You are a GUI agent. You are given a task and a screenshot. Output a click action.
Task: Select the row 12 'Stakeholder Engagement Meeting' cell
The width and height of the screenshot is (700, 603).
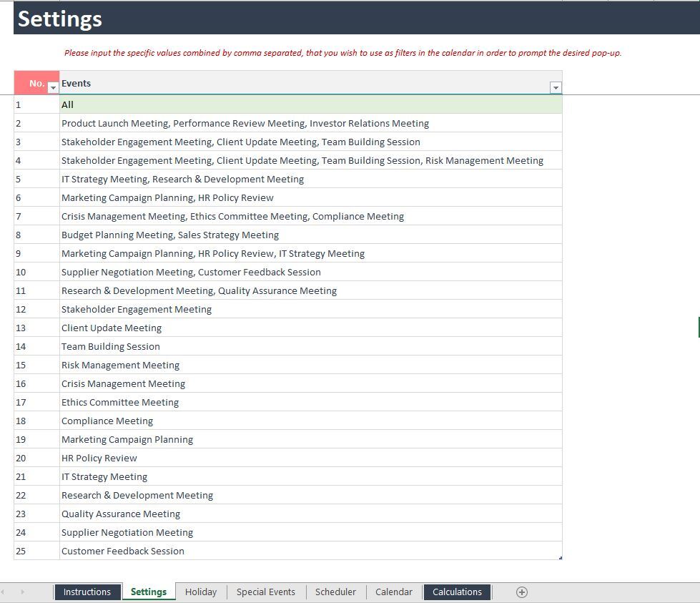(x=311, y=310)
